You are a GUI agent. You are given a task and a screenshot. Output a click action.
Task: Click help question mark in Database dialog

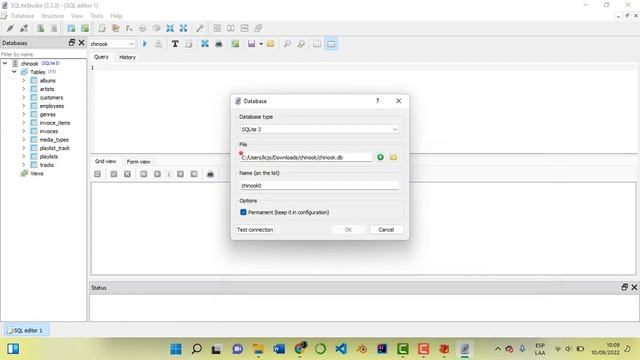click(378, 101)
